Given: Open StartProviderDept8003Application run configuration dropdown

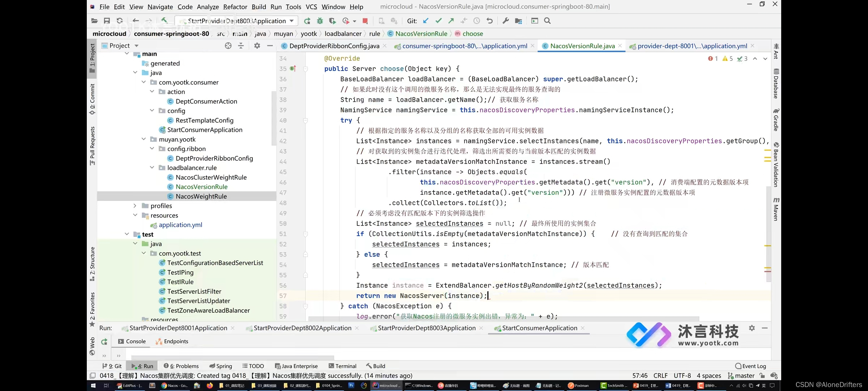Looking at the screenshot, I should pos(237,21).
